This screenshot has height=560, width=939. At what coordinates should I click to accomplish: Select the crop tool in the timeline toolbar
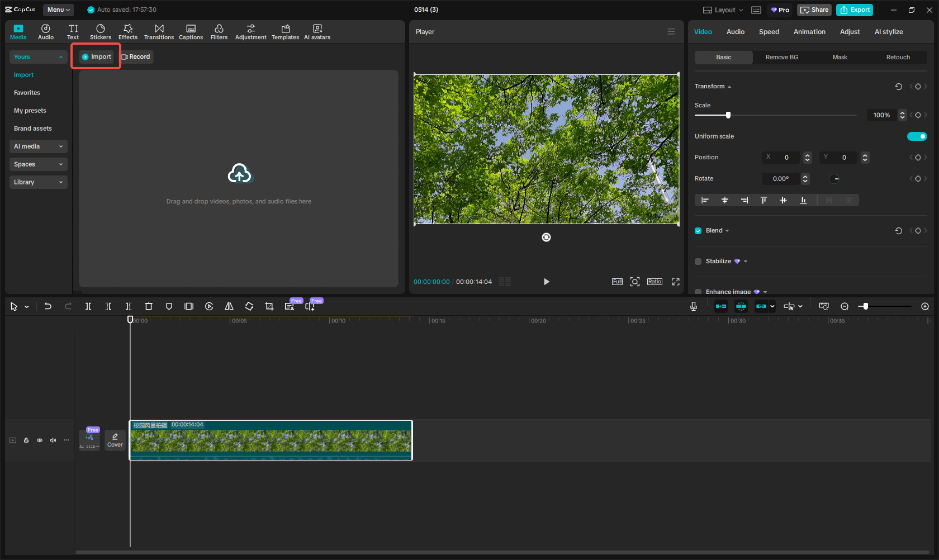tap(269, 306)
